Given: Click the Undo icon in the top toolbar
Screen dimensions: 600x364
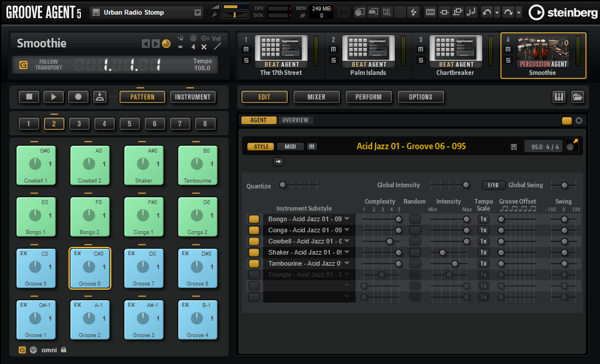Looking at the screenshot, I should 487,11.
